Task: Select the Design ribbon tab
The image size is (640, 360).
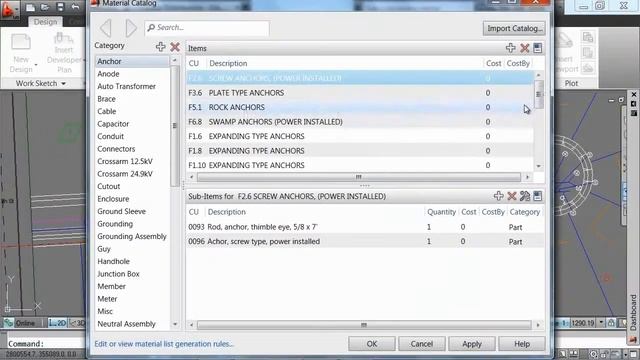Action: (x=45, y=22)
